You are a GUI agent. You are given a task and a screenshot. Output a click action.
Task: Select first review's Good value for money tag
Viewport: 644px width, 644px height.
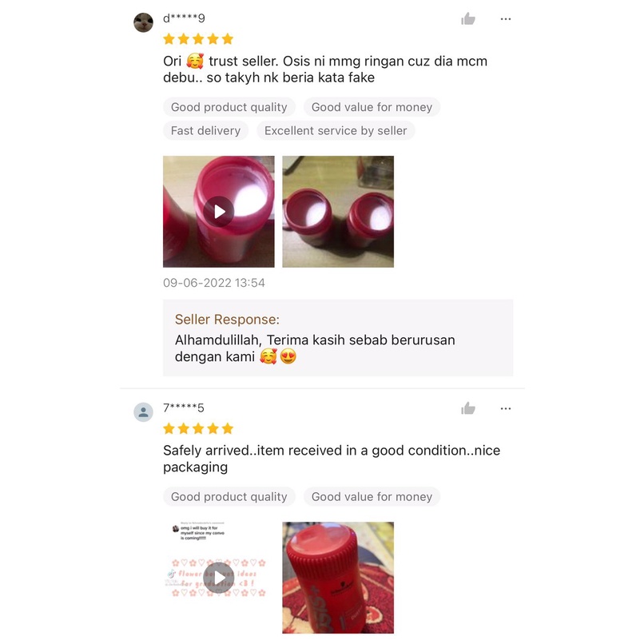(x=372, y=107)
